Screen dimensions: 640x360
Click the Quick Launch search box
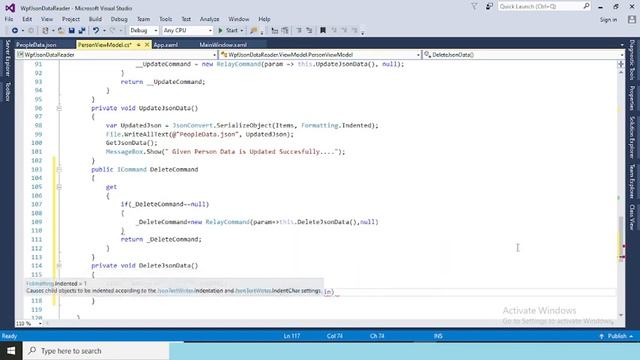pos(544,7)
